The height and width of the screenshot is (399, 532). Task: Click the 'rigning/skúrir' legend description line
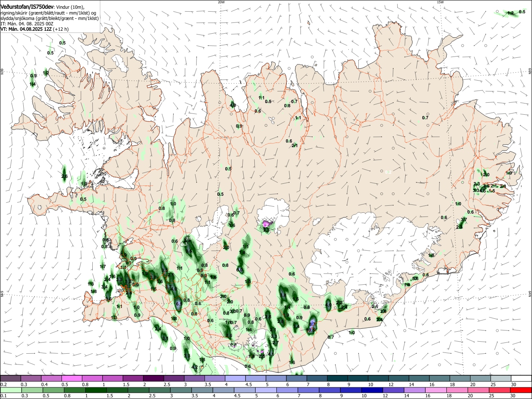tap(48, 13)
